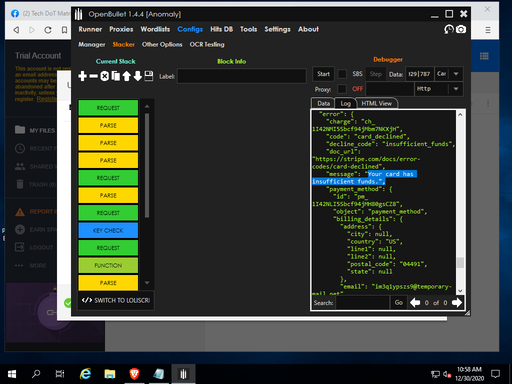Click browser reload icon behind OpenBullet
The image size is (512, 384).
click(x=48, y=30)
